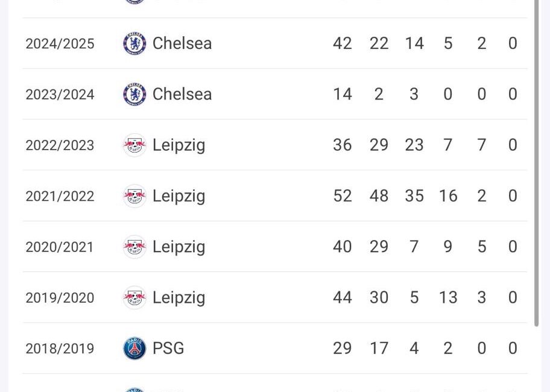This screenshot has width=550, height=392.
Task: Click the vertical scrollbar on the right
Action: pos(536,163)
